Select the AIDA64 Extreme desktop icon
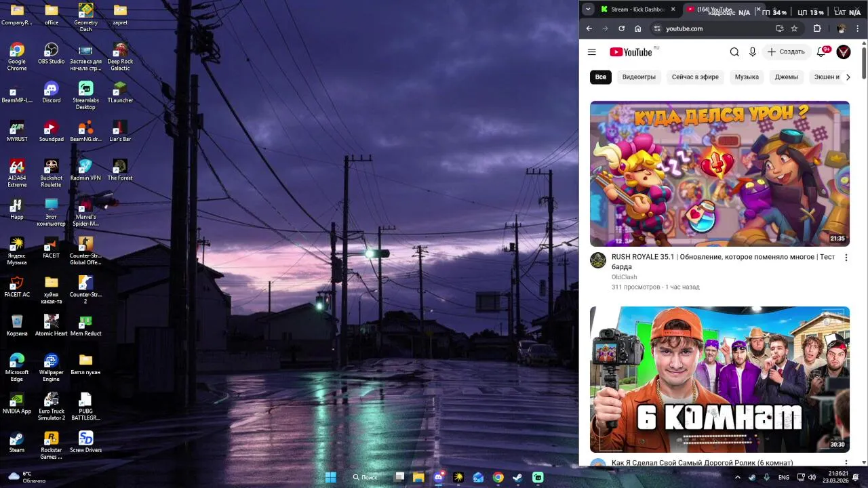This screenshot has width=868, height=488. (17, 174)
